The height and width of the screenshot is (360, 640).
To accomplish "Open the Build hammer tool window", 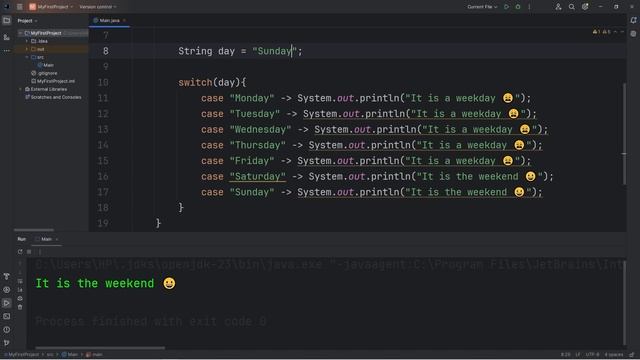I will pos(7,276).
